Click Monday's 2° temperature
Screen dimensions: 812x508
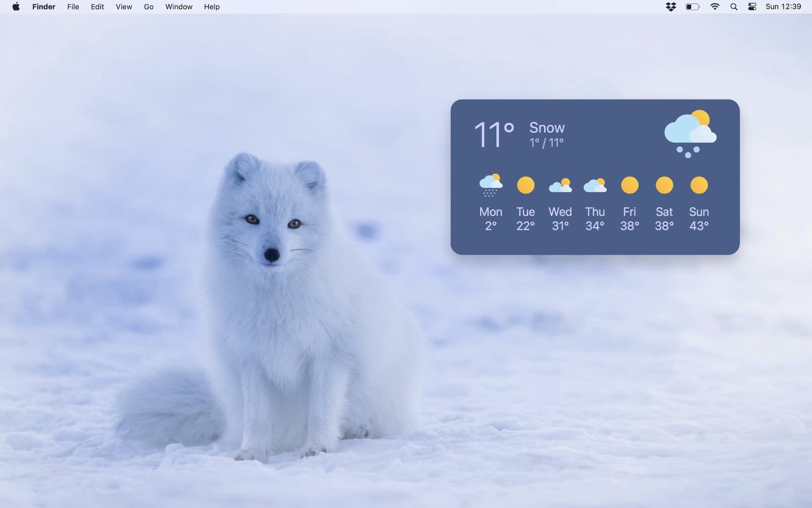pyautogui.click(x=491, y=226)
